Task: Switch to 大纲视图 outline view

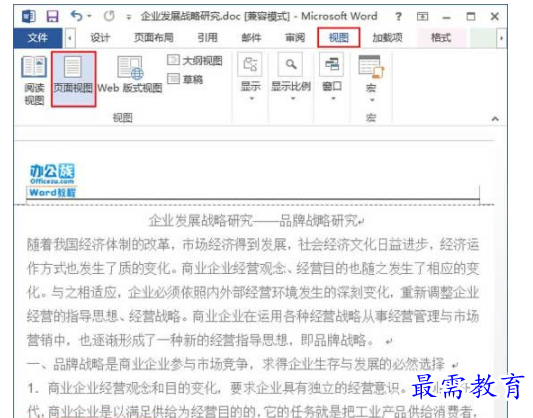Action: coord(195,60)
